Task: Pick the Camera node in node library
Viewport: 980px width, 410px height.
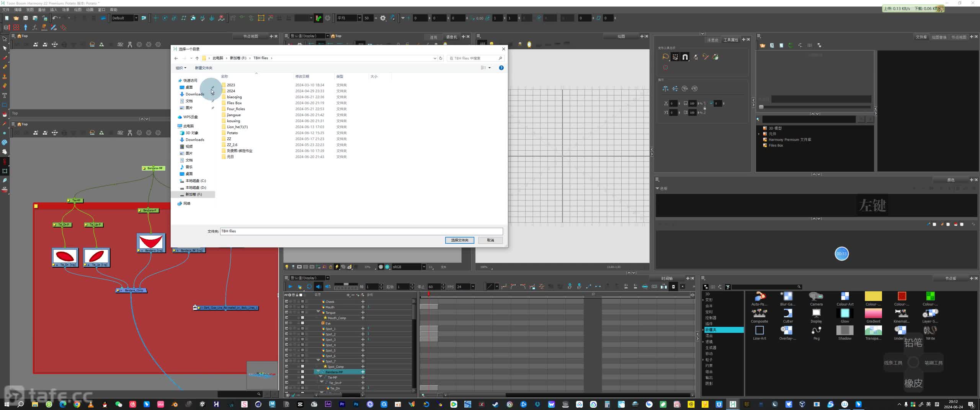Action: click(x=816, y=296)
